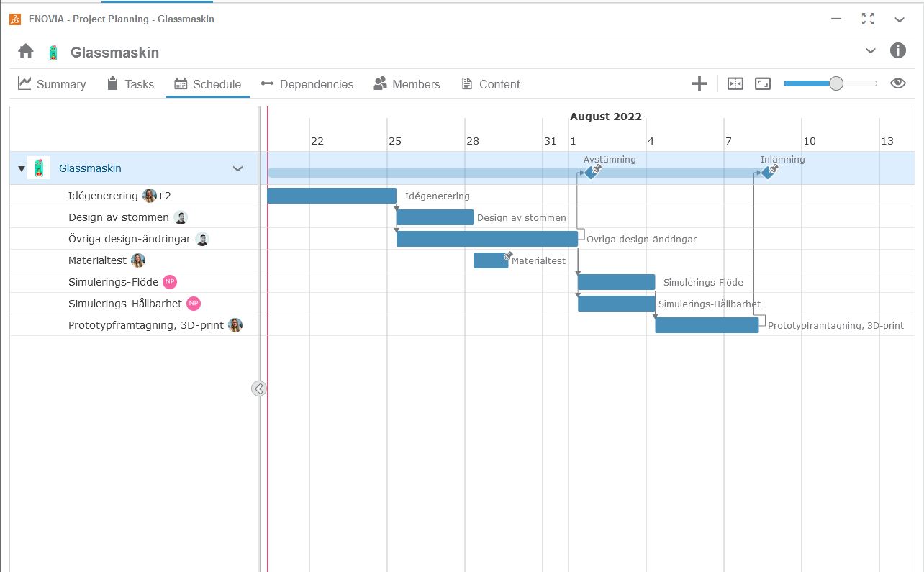Select the Prototypframtagning, 3D-print task name
This screenshot has height=572, width=924.
145,325
